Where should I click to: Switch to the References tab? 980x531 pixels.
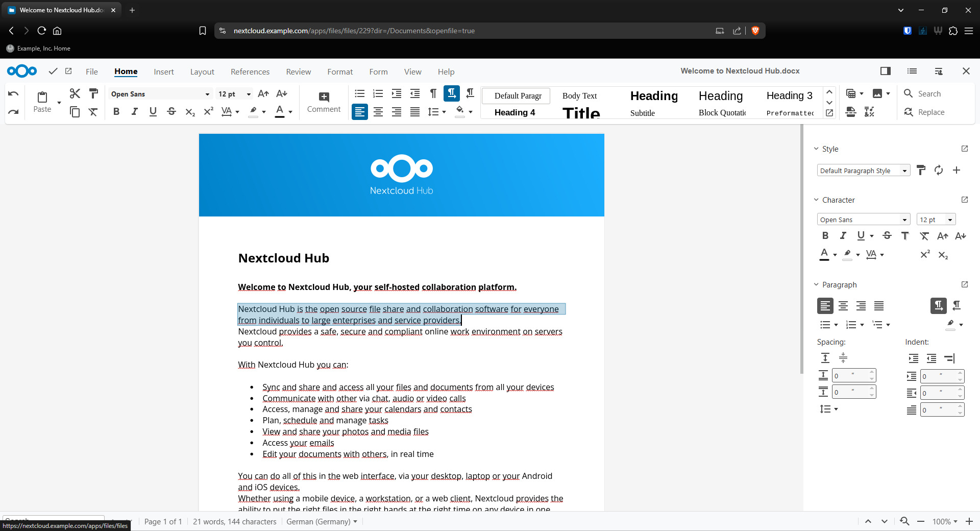click(x=250, y=71)
